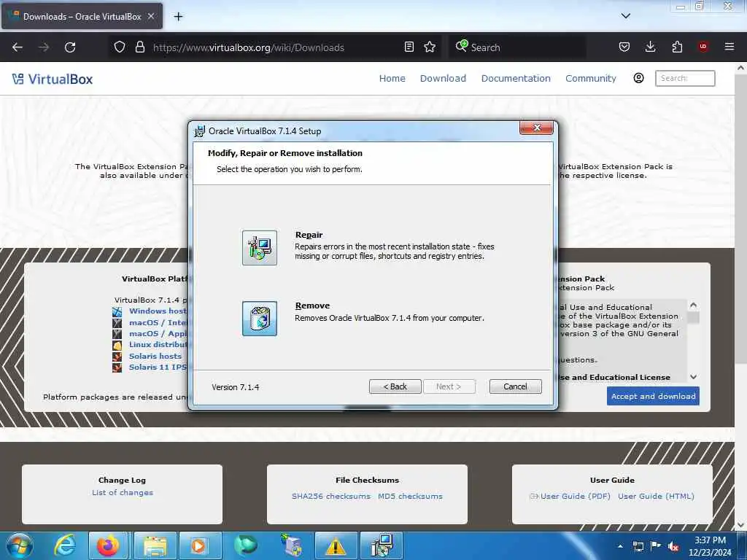747x560 pixels.
Task: Click the Firefox search box
Action: [517, 47]
